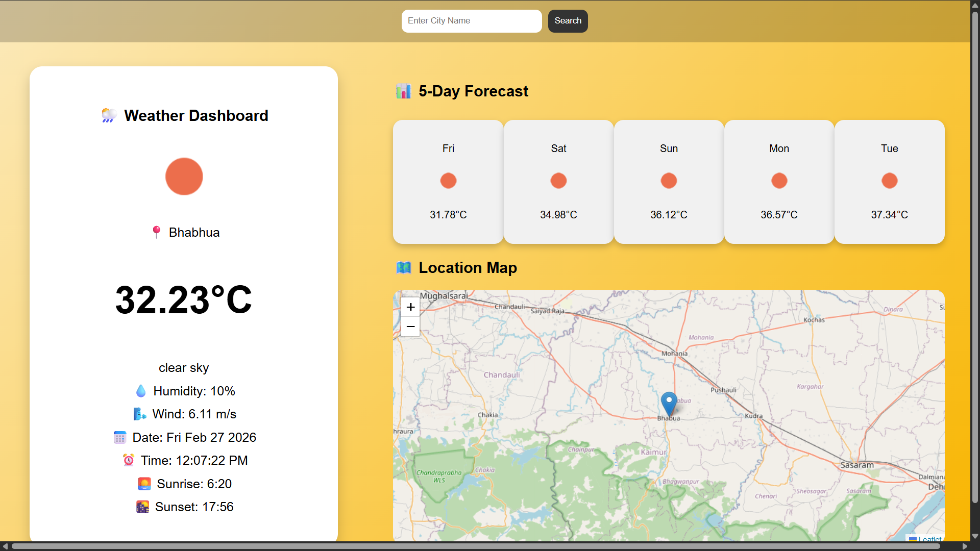Click the 5-Day Forecast heading
Viewport: 980px width, 551px height.
[x=473, y=91]
